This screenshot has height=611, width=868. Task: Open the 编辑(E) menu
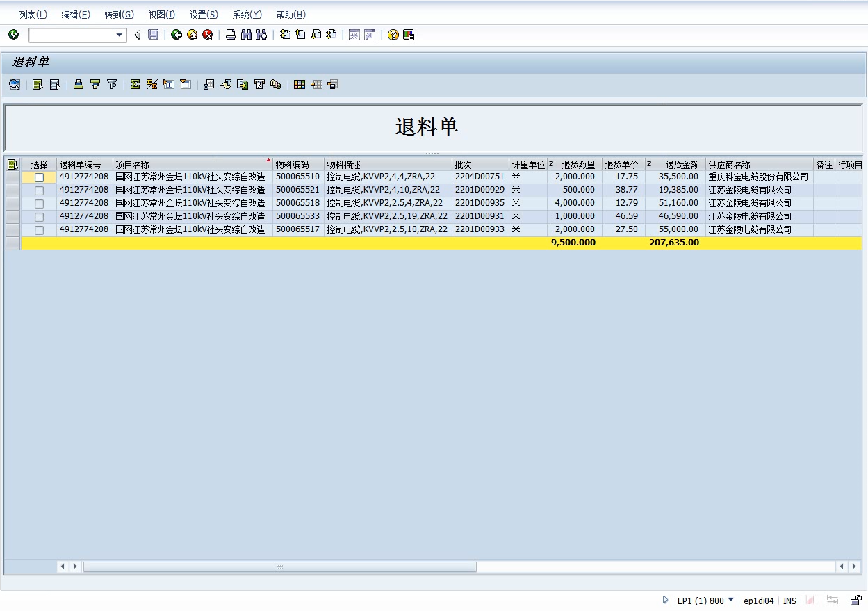point(75,15)
